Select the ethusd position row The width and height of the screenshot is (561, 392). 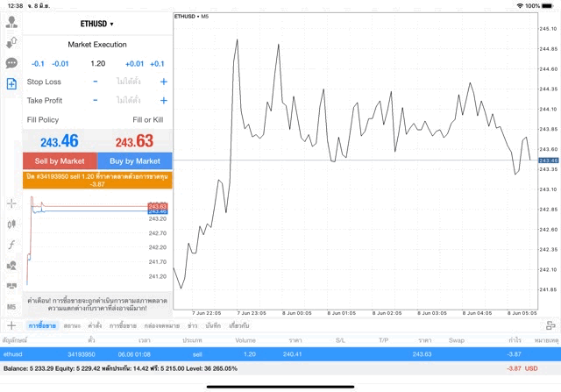tap(280, 354)
